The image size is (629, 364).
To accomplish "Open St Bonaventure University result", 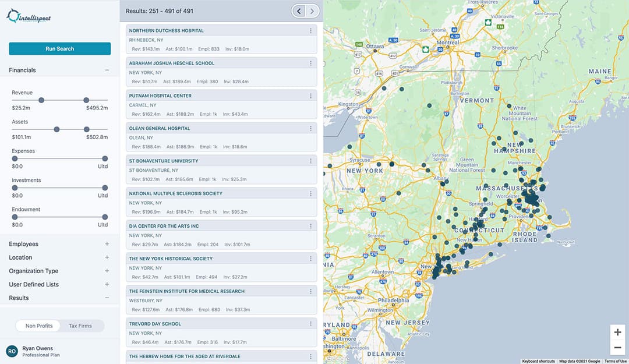I will (164, 161).
